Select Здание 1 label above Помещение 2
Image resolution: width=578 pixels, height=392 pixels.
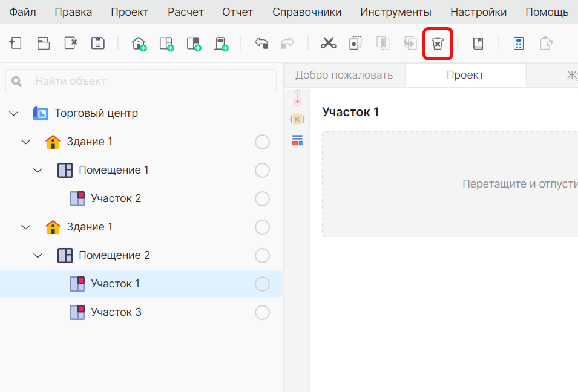coord(90,227)
